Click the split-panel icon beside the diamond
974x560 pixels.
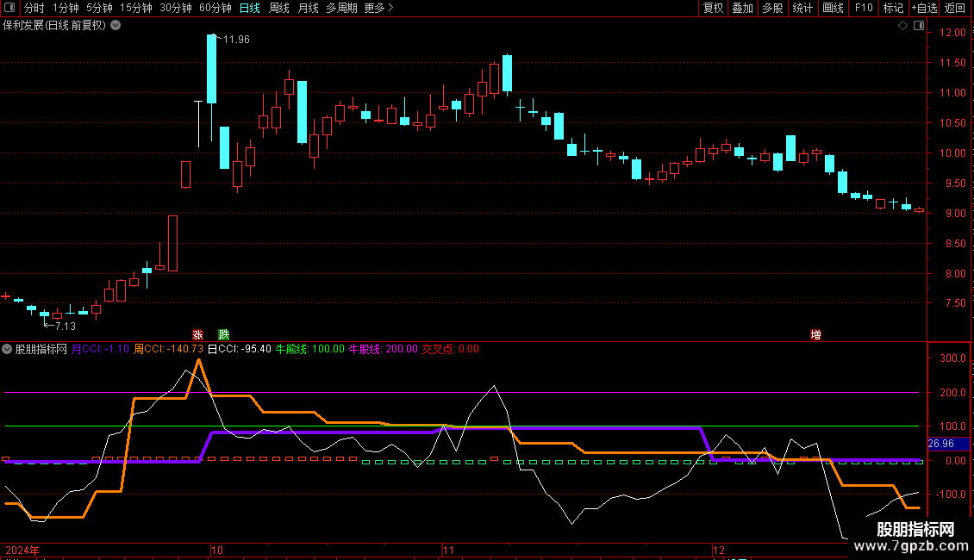pos(918,26)
